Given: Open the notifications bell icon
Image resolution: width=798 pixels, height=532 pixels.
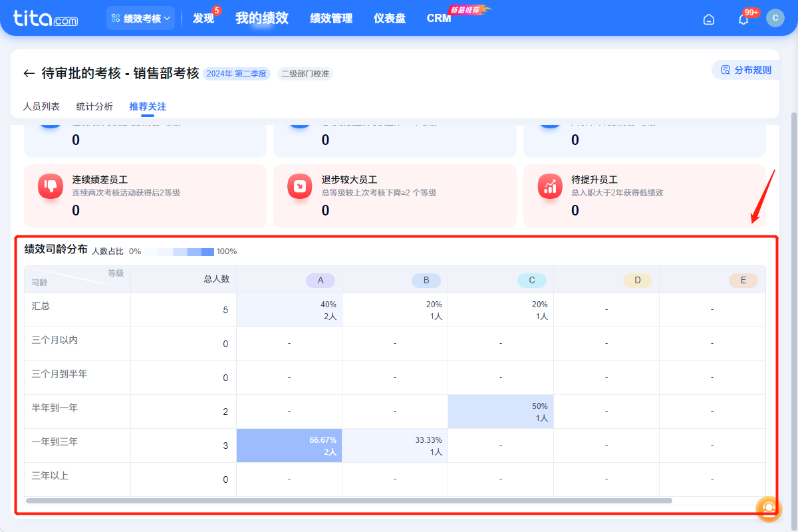Looking at the screenshot, I should click(x=743, y=19).
